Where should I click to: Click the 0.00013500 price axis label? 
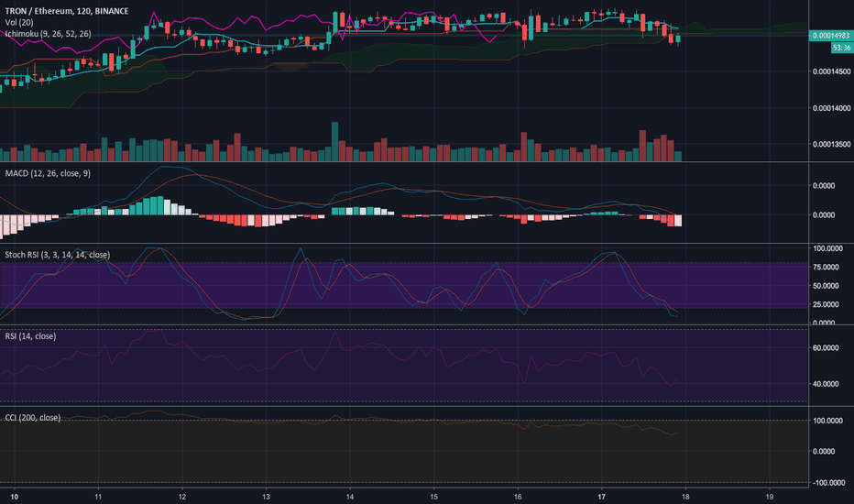pos(832,145)
